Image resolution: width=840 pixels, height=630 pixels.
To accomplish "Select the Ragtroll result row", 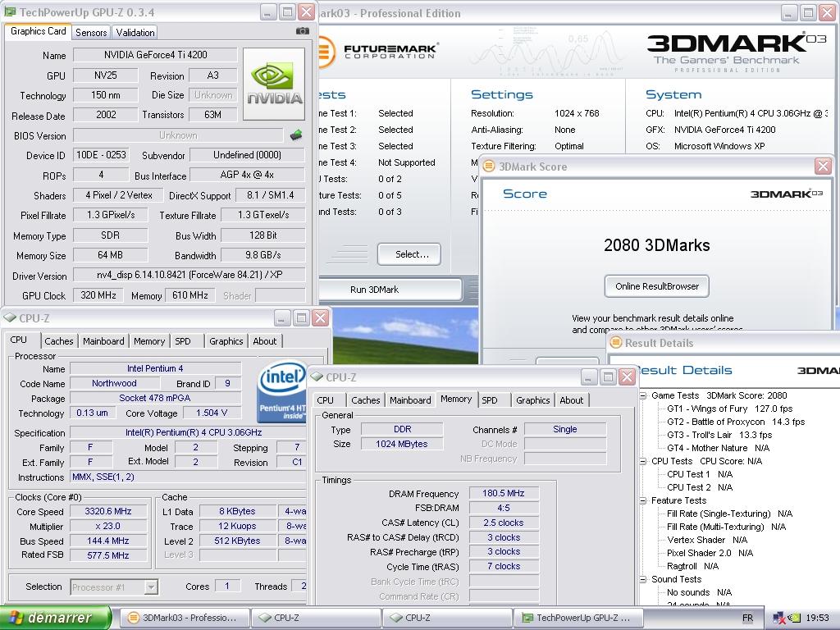I will (692, 566).
